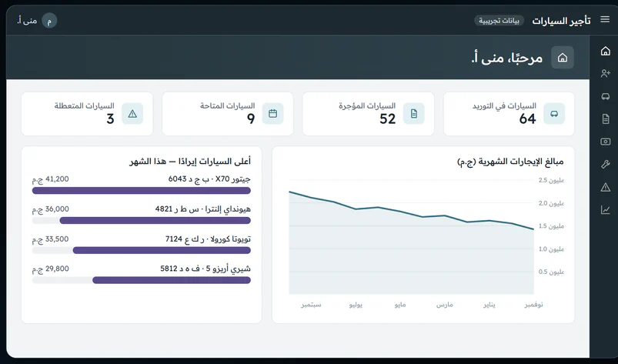Click the warning icon in السيارات المتعطلة card
This screenshot has height=364, width=618.
[132, 114]
